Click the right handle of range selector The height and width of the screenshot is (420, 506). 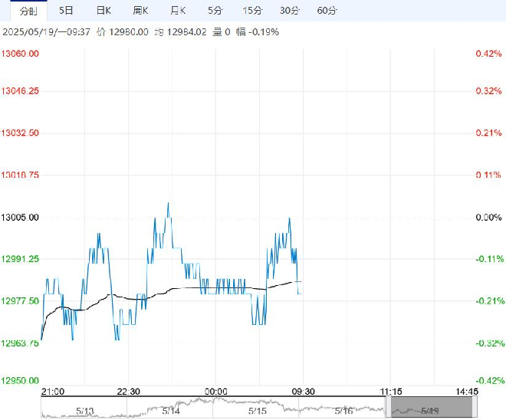[475, 407]
